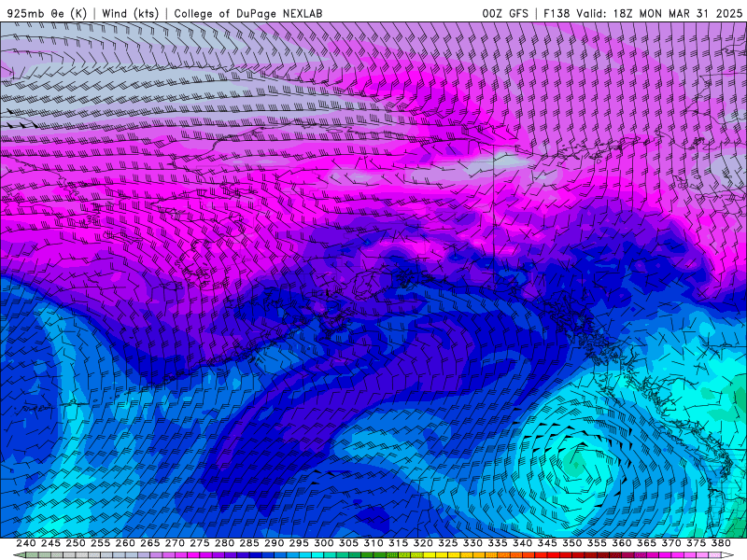
Task: Click the 340 colorbar label
Action: click(523, 543)
